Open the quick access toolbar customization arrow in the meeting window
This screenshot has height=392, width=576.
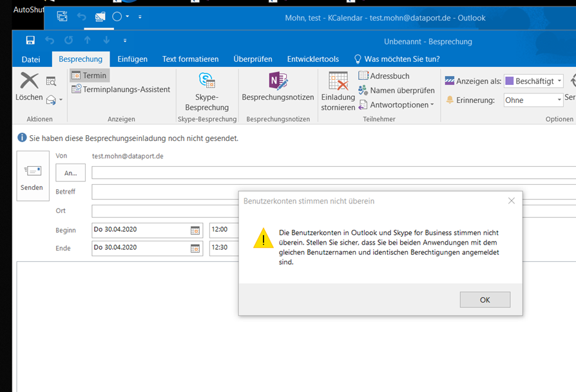[125, 41]
